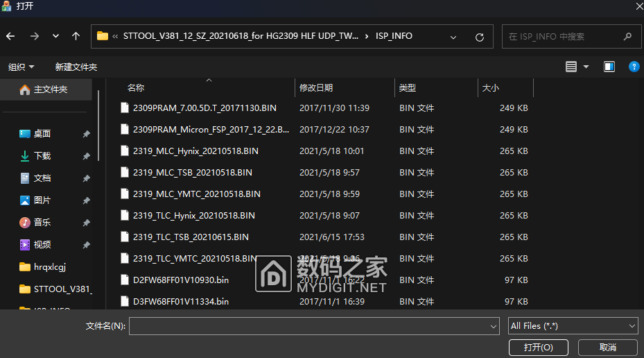Click the 文件名(N) input field

pyautogui.click(x=309, y=326)
